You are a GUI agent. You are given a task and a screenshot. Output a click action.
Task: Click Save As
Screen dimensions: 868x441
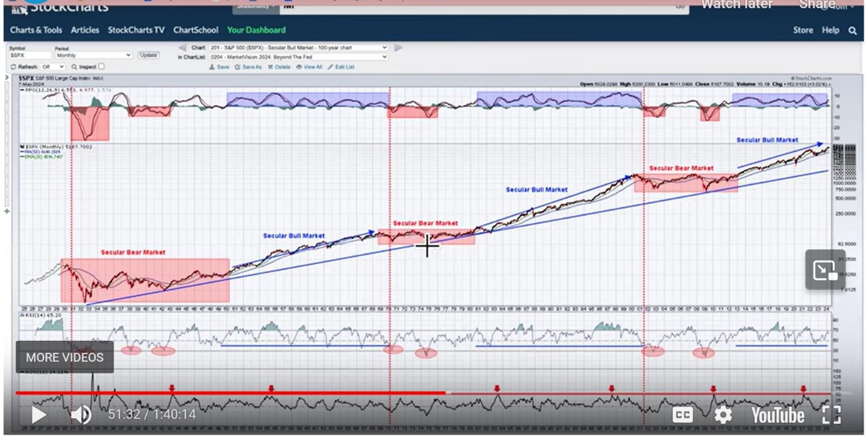pos(249,67)
